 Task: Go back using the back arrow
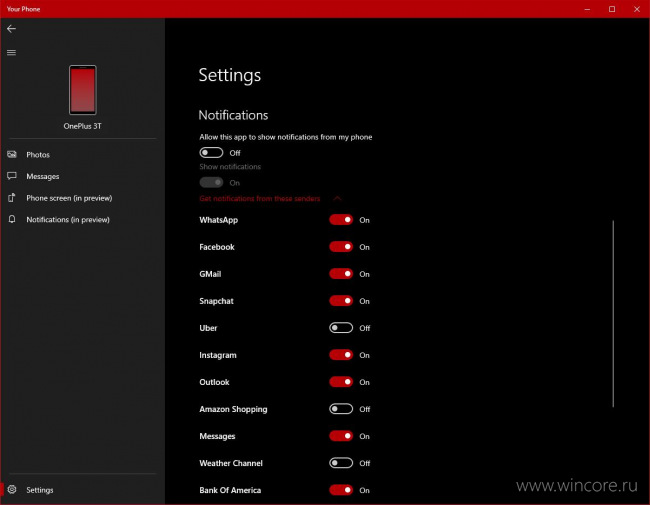point(11,29)
